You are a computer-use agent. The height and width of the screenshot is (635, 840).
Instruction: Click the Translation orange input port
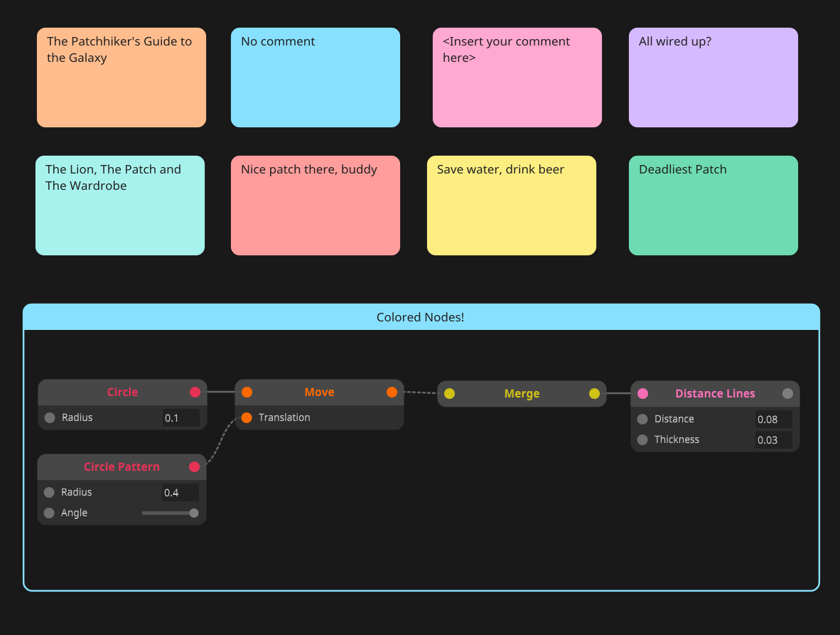click(247, 417)
